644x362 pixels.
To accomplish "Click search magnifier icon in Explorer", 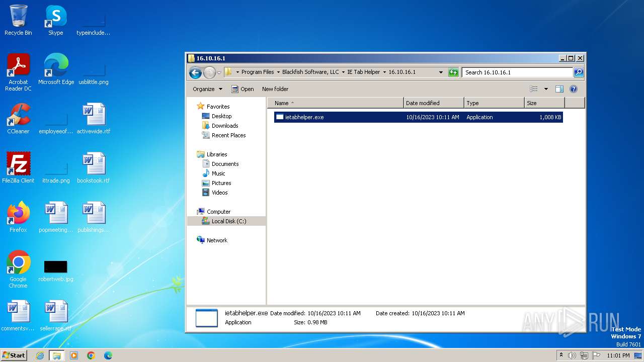I will 579,72.
